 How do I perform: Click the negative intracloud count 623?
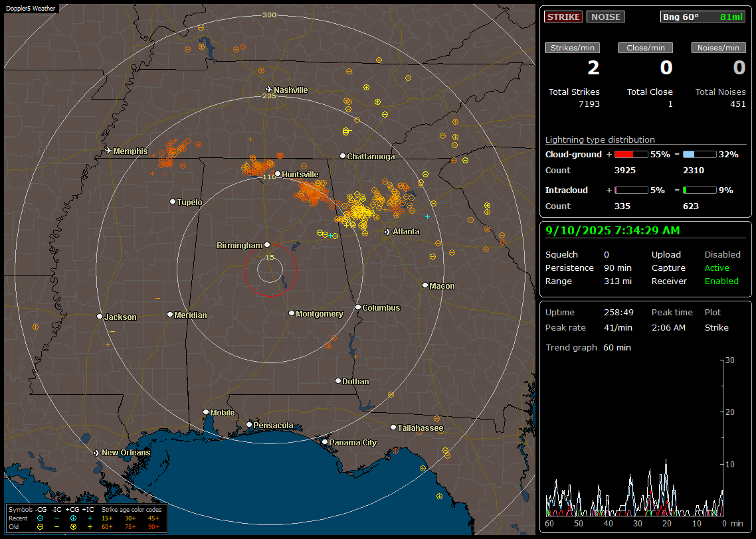pos(691,206)
